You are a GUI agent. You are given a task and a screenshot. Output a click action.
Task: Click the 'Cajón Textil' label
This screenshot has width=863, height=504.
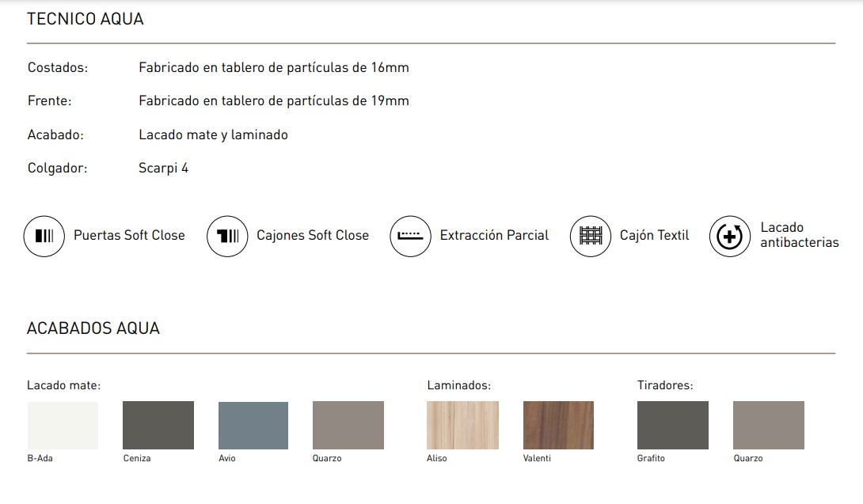(x=655, y=236)
